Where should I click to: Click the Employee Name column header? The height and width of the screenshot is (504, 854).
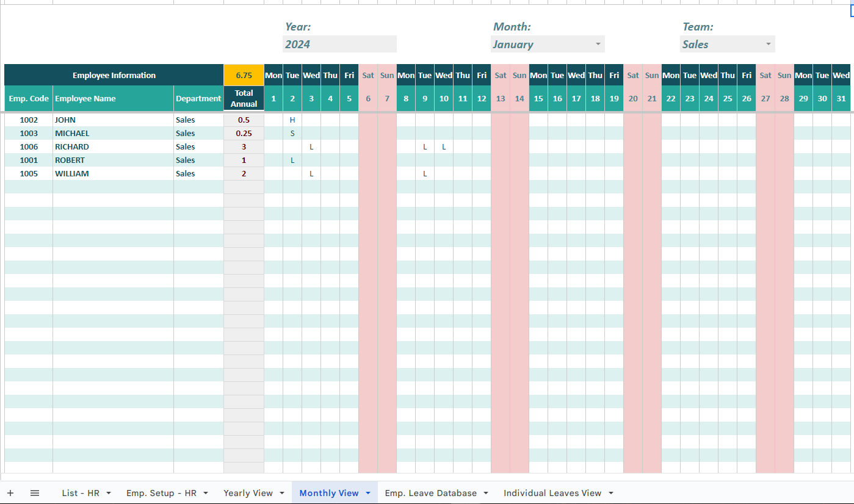[x=112, y=98]
